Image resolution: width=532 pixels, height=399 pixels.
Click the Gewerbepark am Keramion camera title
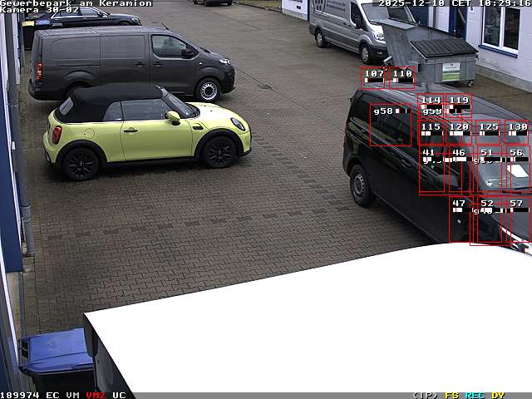[x=76, y=3]
